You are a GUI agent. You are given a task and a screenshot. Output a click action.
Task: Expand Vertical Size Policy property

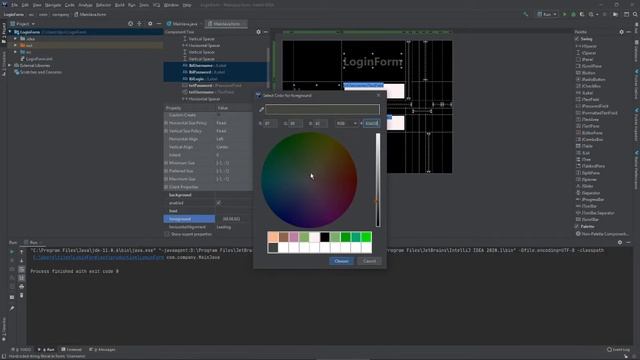click(x=166, y=131)
